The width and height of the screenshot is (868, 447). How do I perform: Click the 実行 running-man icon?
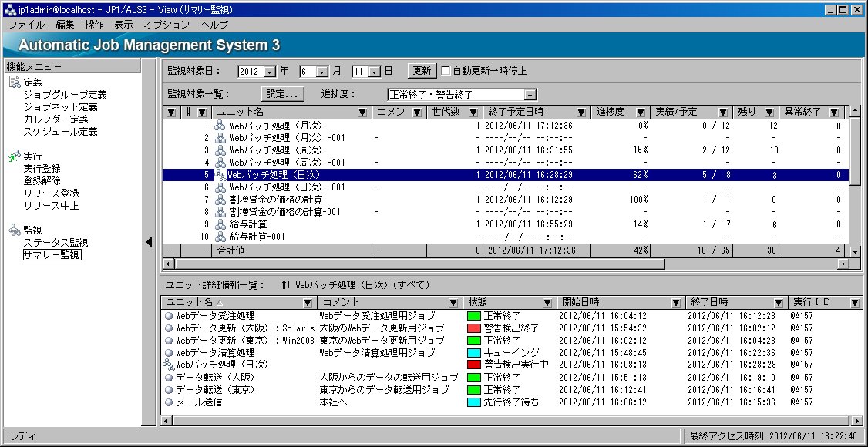coord(15,156)
